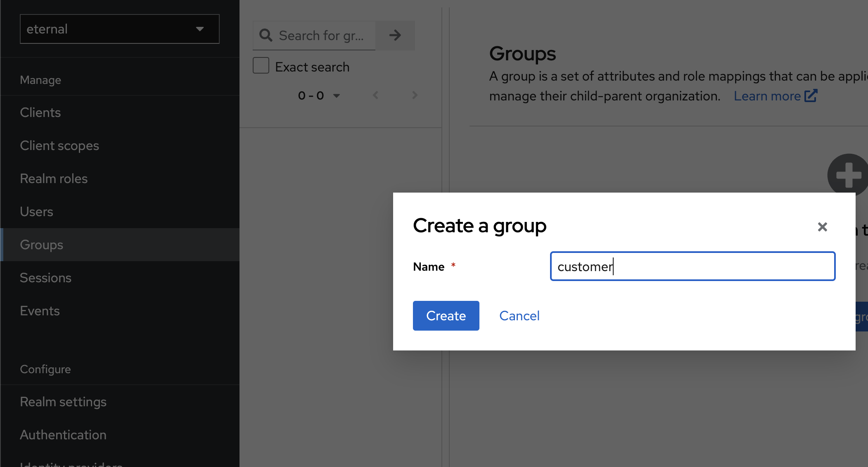The width and height of the screenshot is (868, 467).
Task: Confirm group creation with the Create button
Action: [446, 316]
